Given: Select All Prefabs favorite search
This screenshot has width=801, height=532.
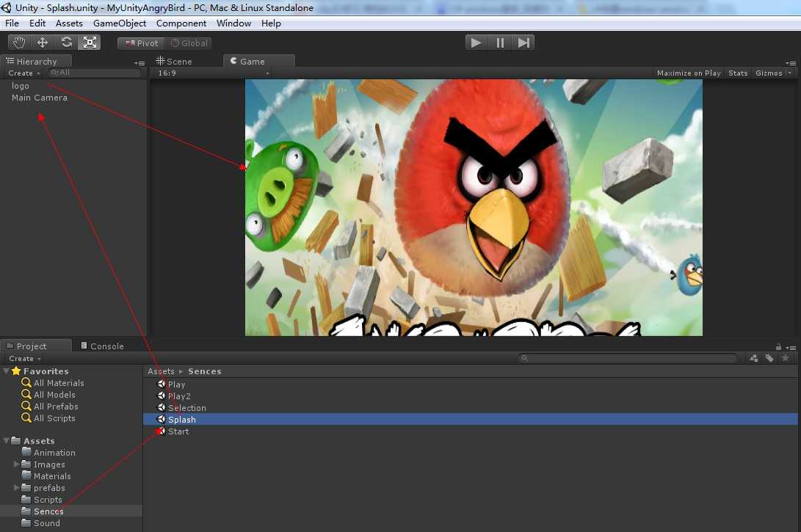Looking at the screenshot, I should [x=56, y=407].
